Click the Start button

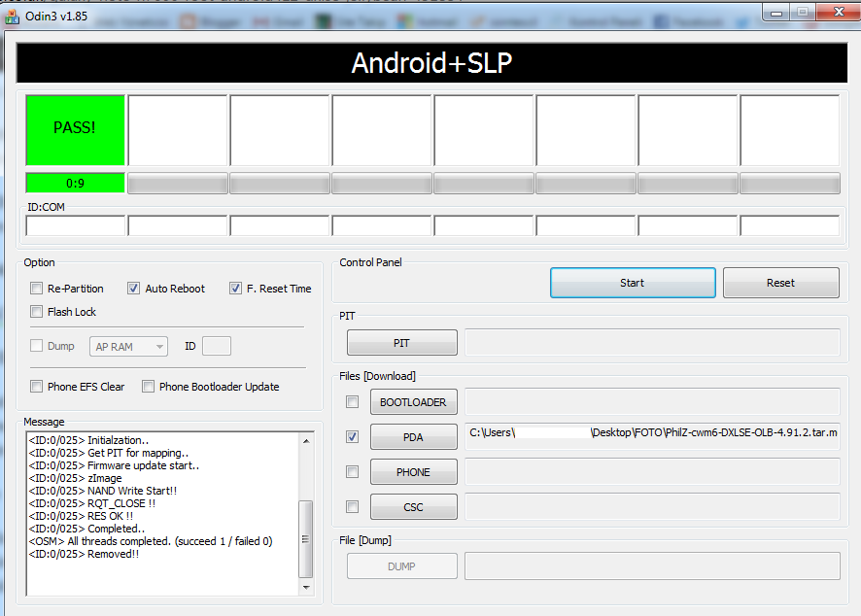(633, 283)
